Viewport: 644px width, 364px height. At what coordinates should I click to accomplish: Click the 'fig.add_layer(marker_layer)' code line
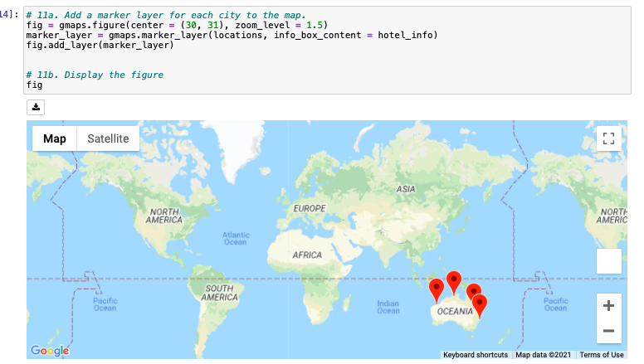pyautogui.click(x=100, y=45)
